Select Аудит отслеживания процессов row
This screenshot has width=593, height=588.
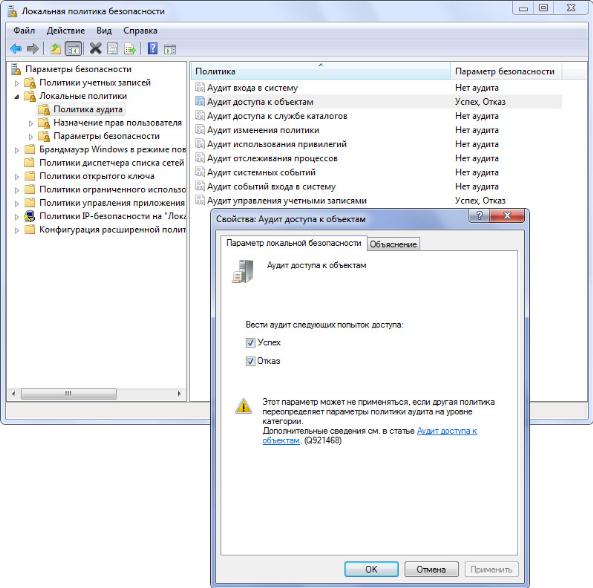click(x=378, y=158)
